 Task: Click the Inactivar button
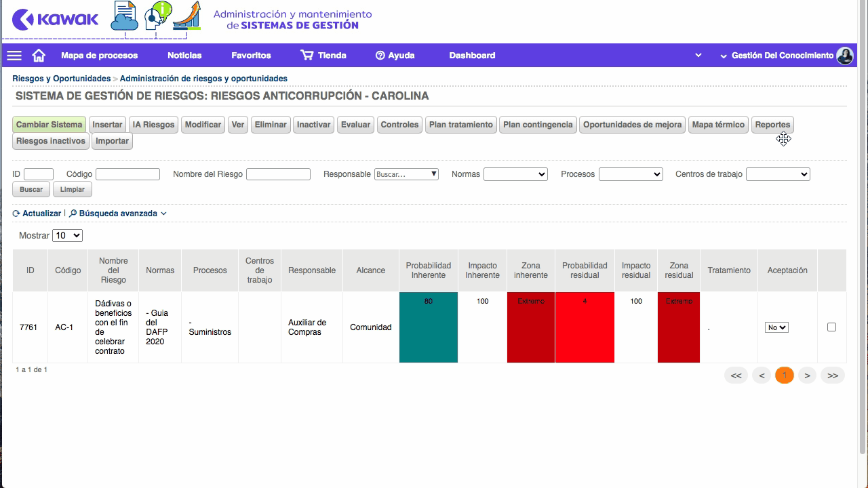click(314, 125)
